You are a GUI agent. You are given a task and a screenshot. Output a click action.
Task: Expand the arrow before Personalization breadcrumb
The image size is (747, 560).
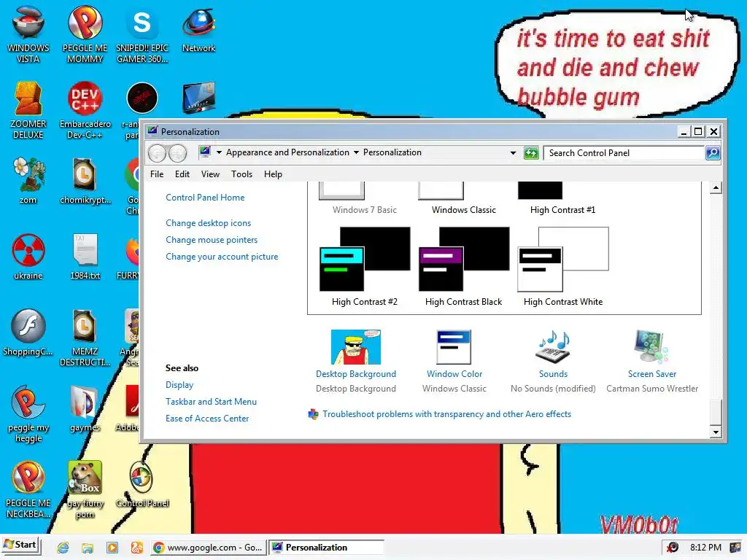pyautogui.click(x=356, y=152)
